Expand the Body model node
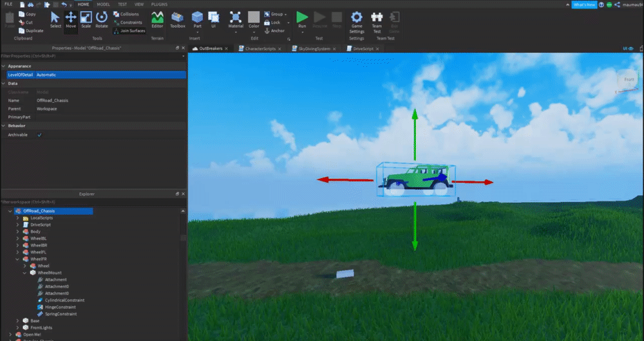 [17, 232]
